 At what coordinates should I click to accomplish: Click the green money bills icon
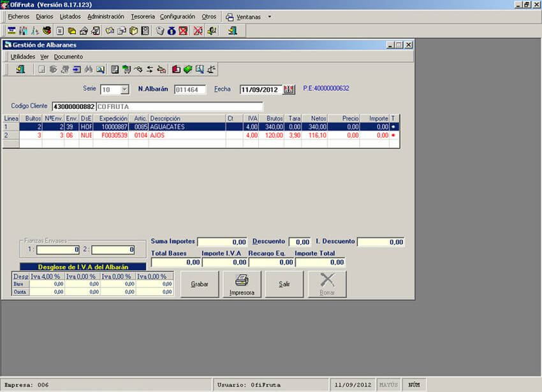(187, 69)
